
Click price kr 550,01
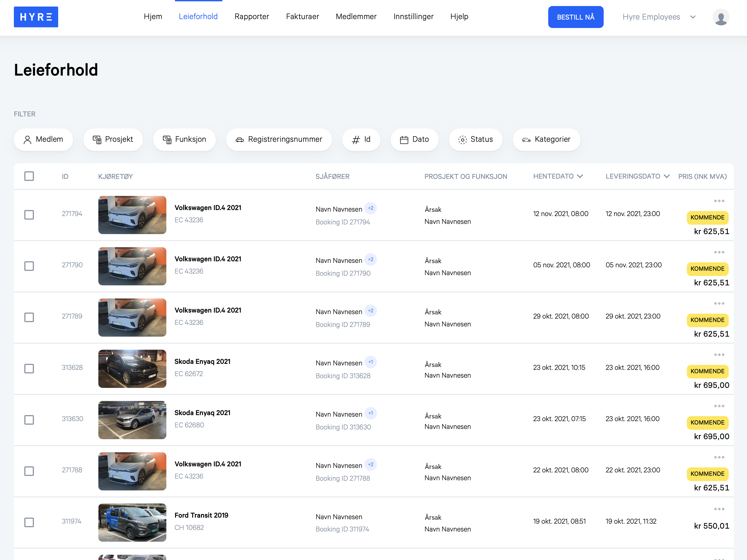711,526
